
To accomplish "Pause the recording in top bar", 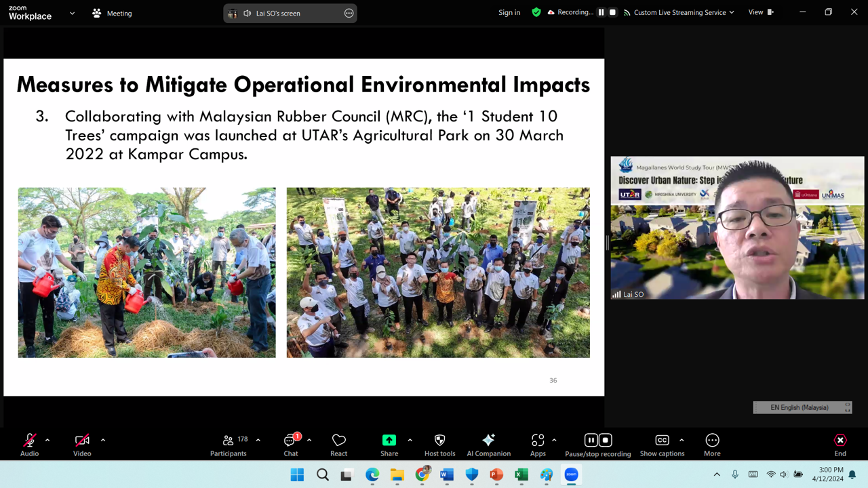I will click(601, 12).
